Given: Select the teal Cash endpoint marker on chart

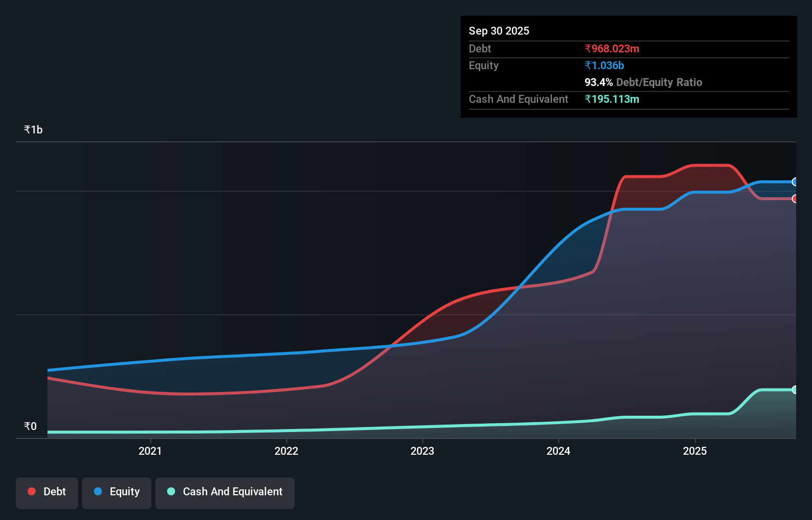Looking at the screenshot, I should coord(795,390).
